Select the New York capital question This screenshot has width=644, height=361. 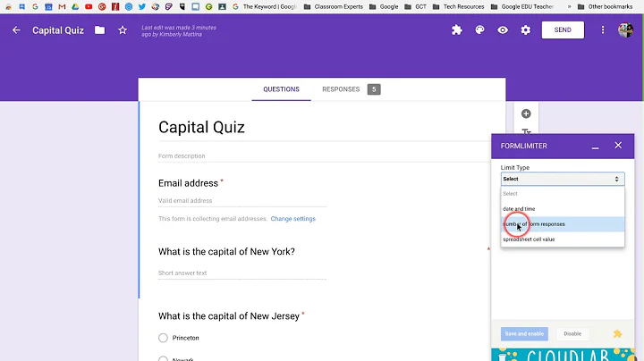coord(226,251)
